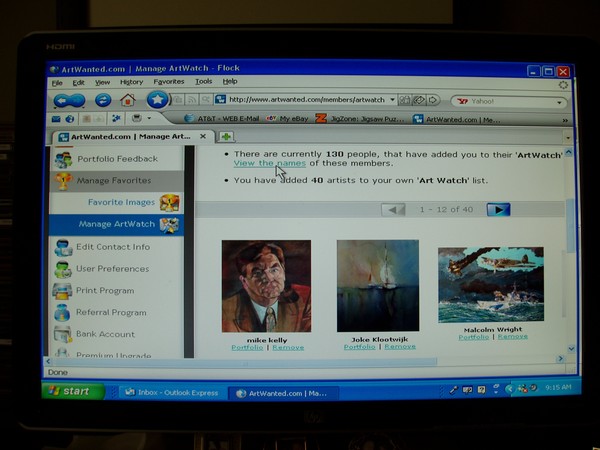Open mike kelly's Portfolio link

coord(247,347)
